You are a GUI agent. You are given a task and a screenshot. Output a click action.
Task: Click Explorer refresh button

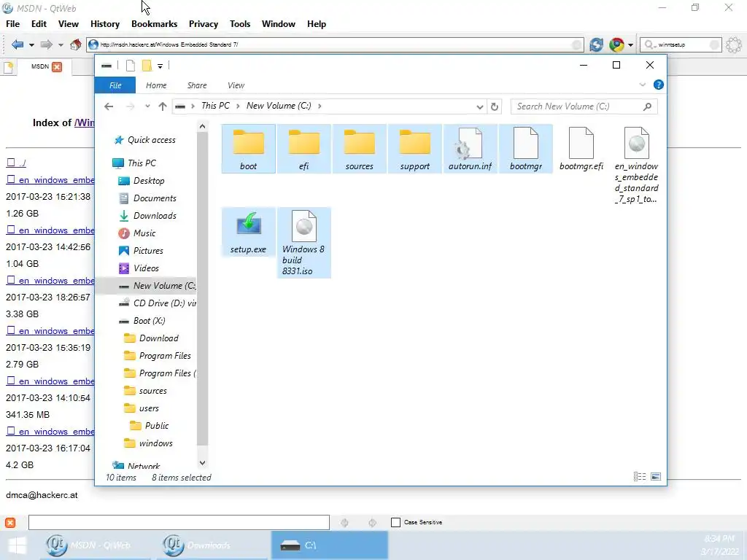(x=495, y=106)
